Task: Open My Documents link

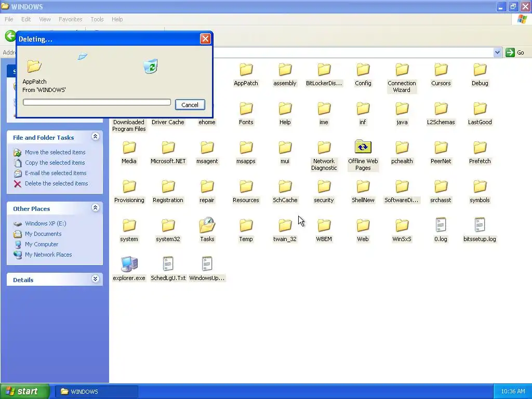Action: (x=43, y=234)
